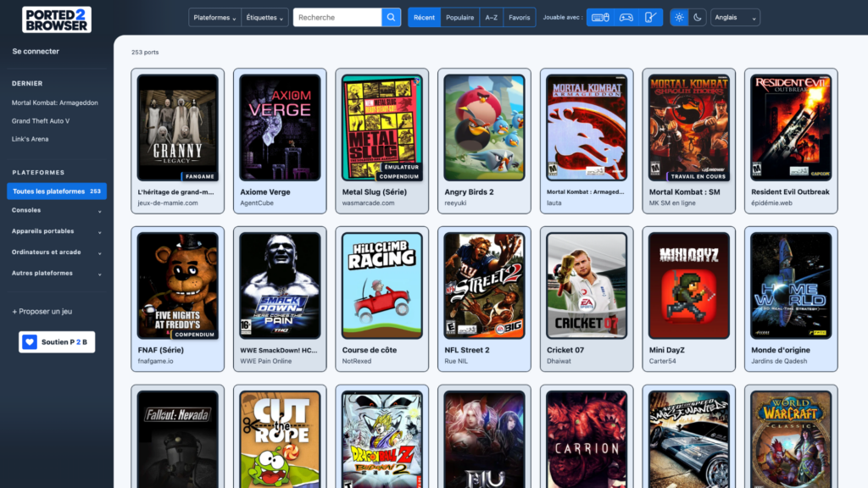Click 'reeyuki' author under Angry Birds 2

(455, 203)
